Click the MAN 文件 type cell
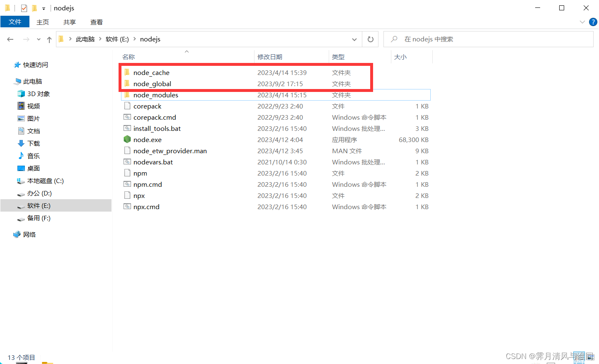The width and height of the screenshot is (599, 364). click(347, 151)
